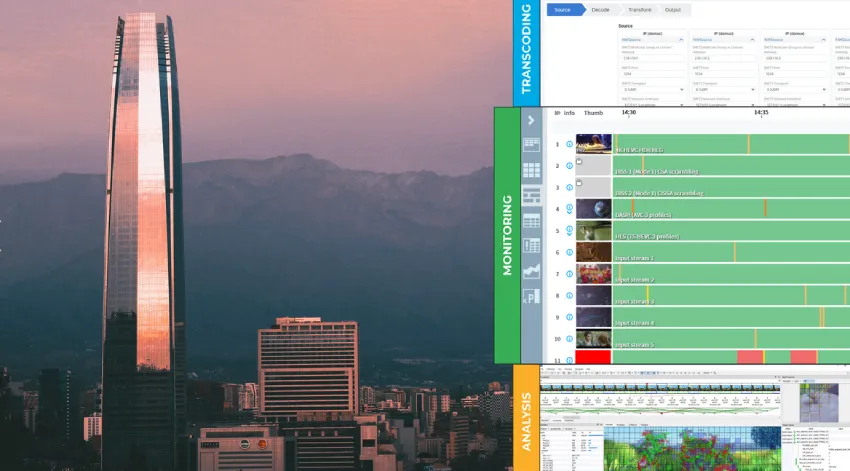Click the Port field in first source column
This screenshot has height=471, width=850.
tap(652, 73)
